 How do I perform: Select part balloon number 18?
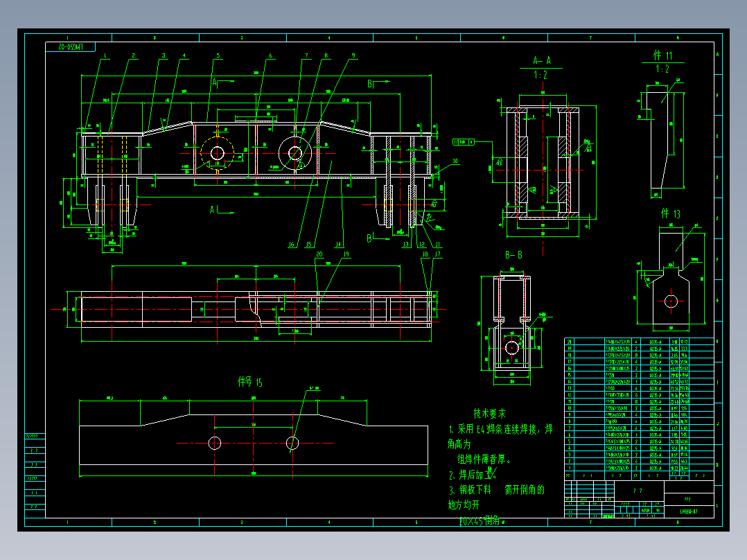tap(425, 254)
